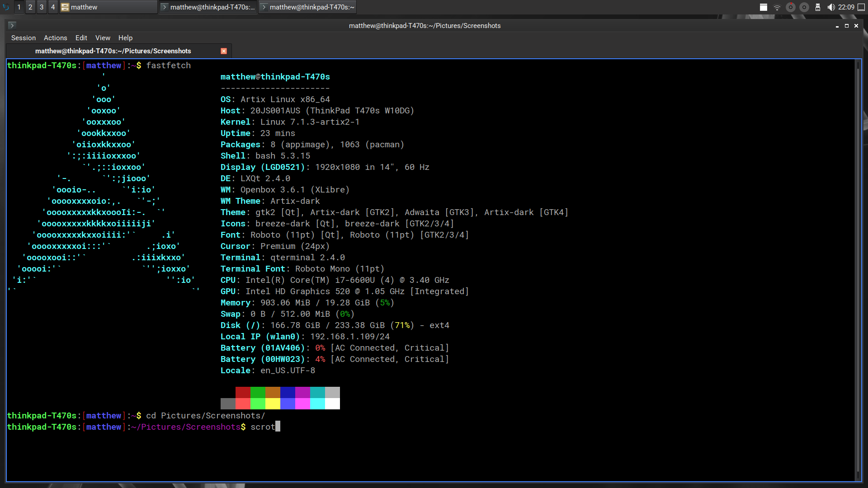Viewport: 868px width, 488px height.
Task: Click the 'Swap: 0 B / 512.00 MiB' line
Action: [288, 314]
